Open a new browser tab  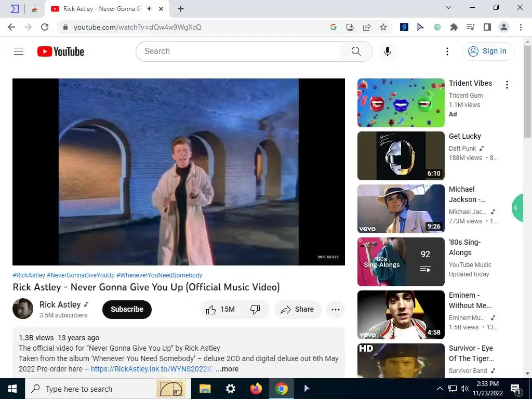point(180,9)
